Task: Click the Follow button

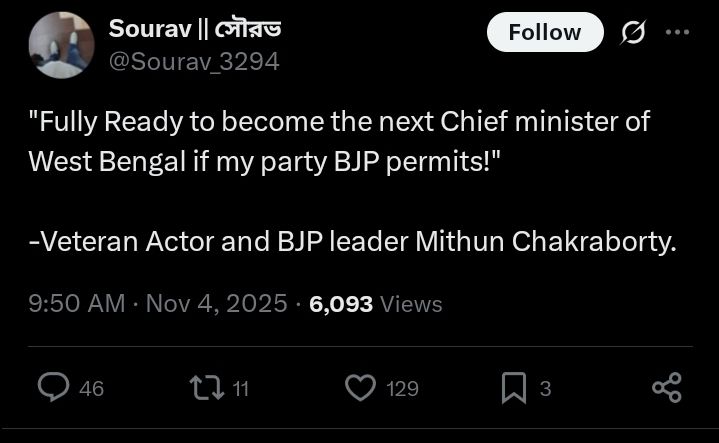Action: pos(544,32)
